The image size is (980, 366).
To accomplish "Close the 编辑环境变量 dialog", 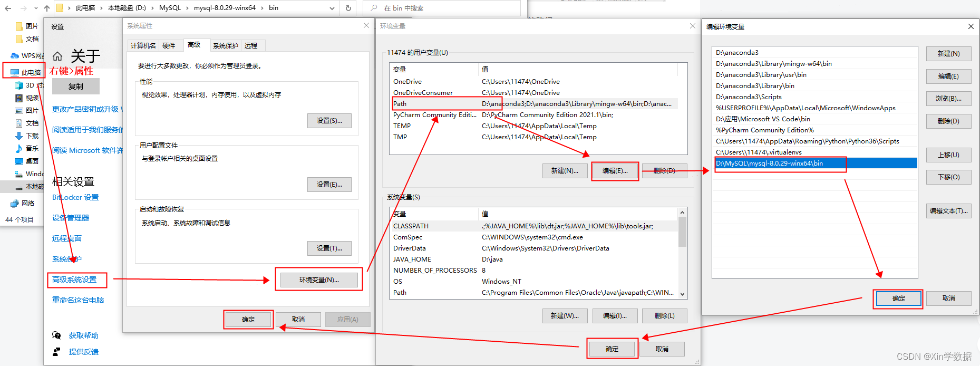I will point(971,26).
